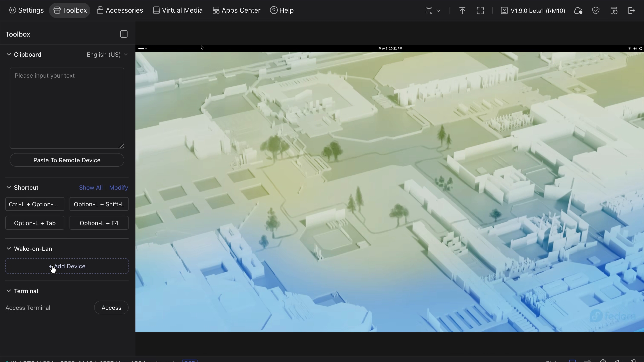
Task: Click the OCR text recognition icon
Action: click(429, 11)
